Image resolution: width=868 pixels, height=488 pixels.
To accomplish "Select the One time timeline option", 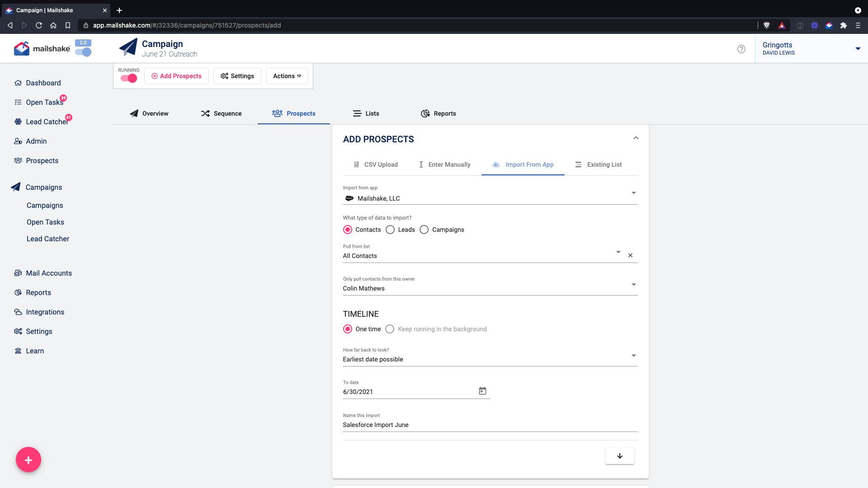I will 348,329.
